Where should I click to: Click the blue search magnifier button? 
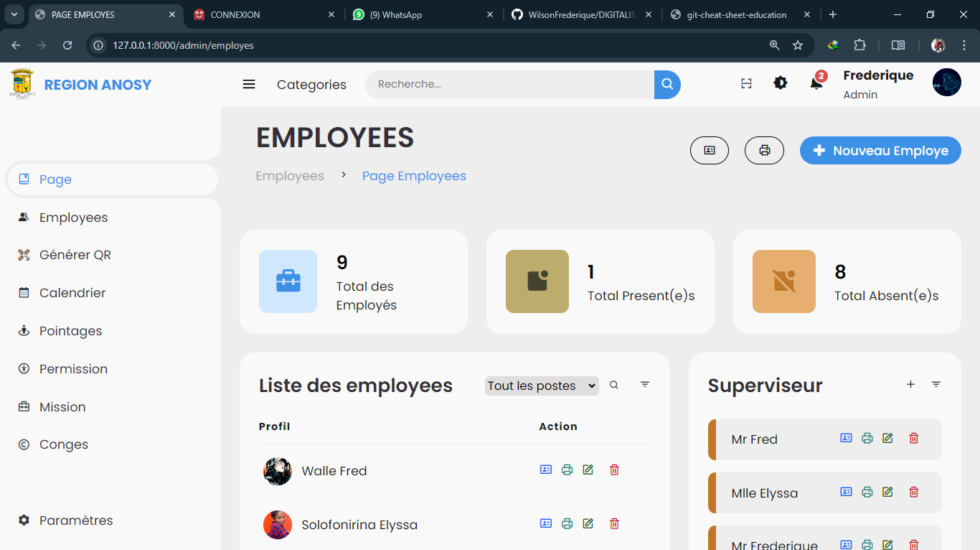click(x=667, y=85)
